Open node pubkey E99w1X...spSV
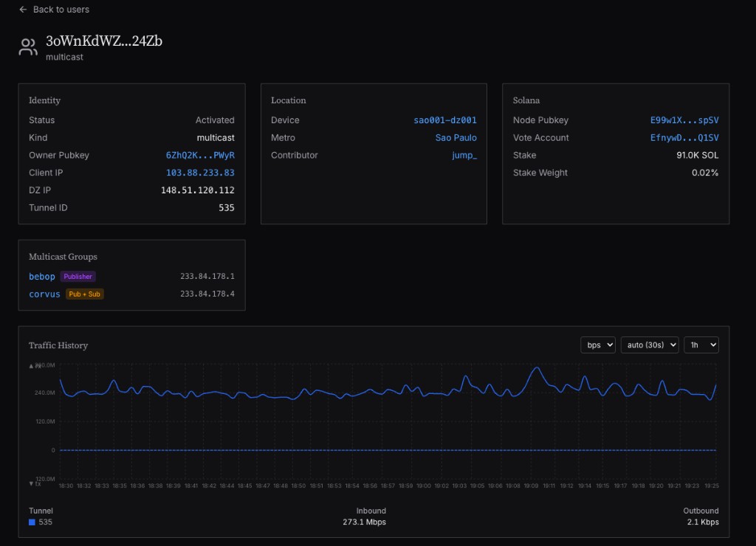 (684, 120)
